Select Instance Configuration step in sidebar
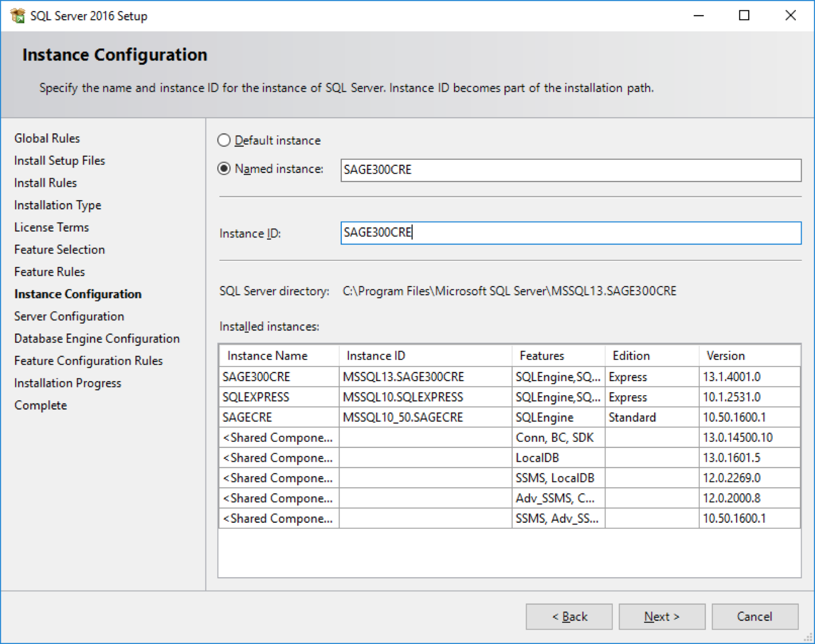Screen dimensions: 815x644 (78, 294)
